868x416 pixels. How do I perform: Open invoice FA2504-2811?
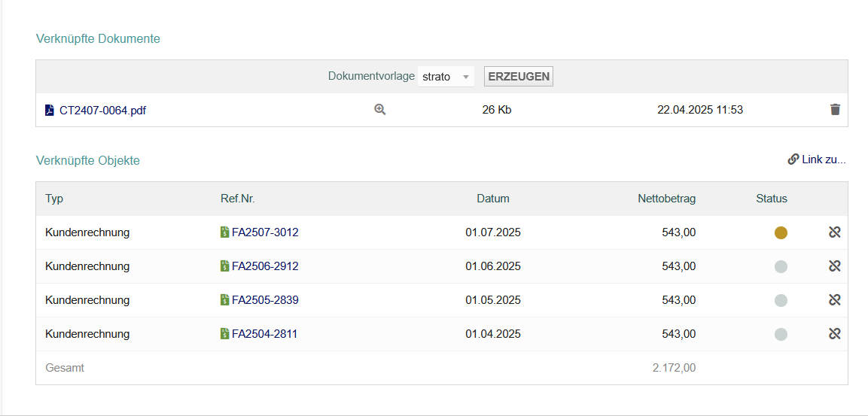point(264,334)
